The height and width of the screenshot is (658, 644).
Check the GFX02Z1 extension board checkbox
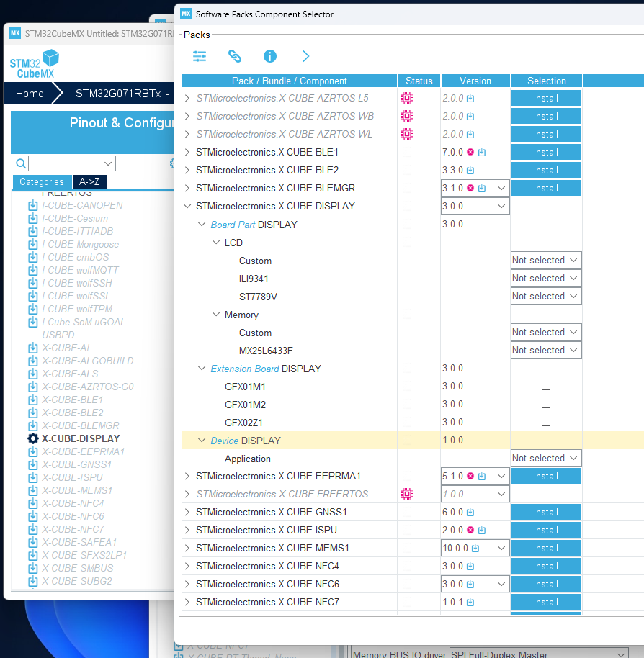coord(546,422)
